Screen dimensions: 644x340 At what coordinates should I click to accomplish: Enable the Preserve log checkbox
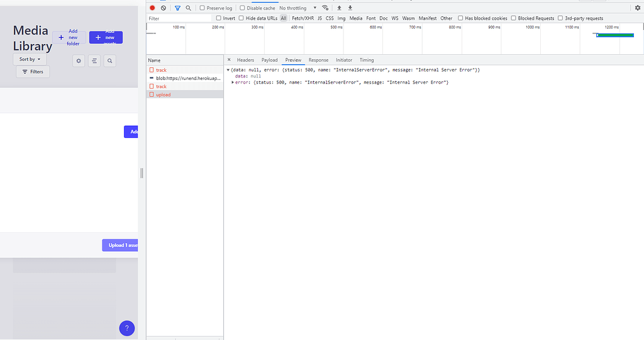click(203, 8)
